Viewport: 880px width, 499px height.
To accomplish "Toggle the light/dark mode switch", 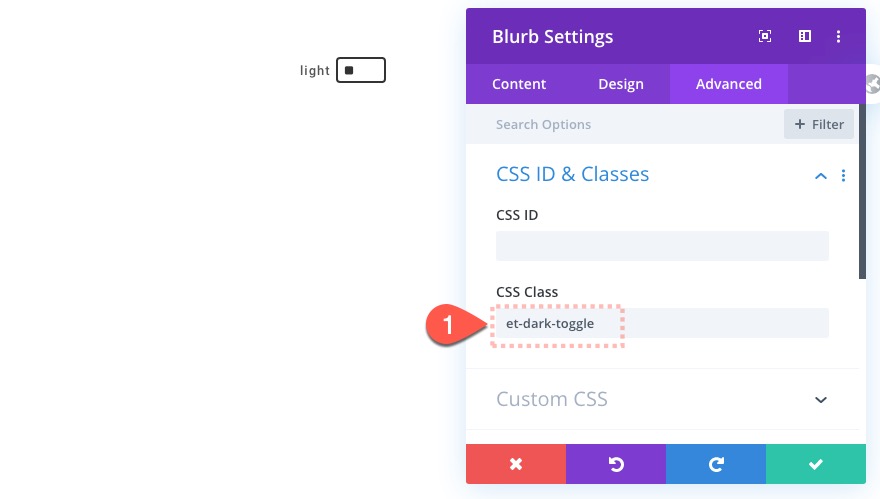I will point(360,71).
